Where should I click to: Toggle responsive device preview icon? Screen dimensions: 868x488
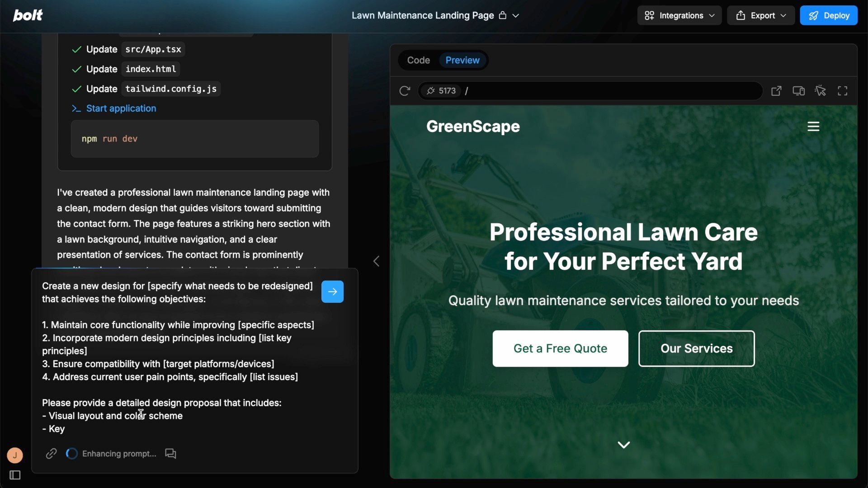tap(798, 91)
